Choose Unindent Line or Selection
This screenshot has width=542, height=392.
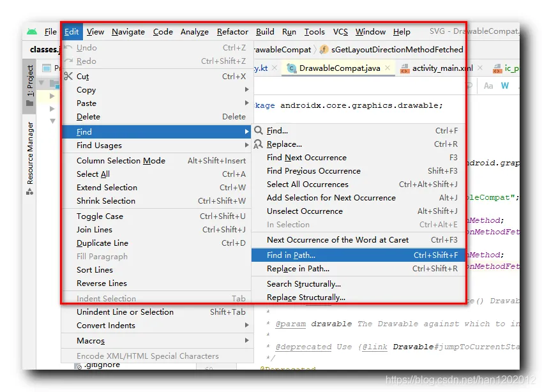pos(157,312)
